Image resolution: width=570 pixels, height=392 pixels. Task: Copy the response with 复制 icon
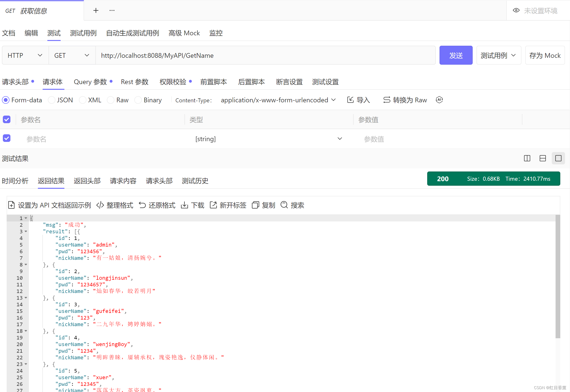pyautogui.click(x=255, y=205)
